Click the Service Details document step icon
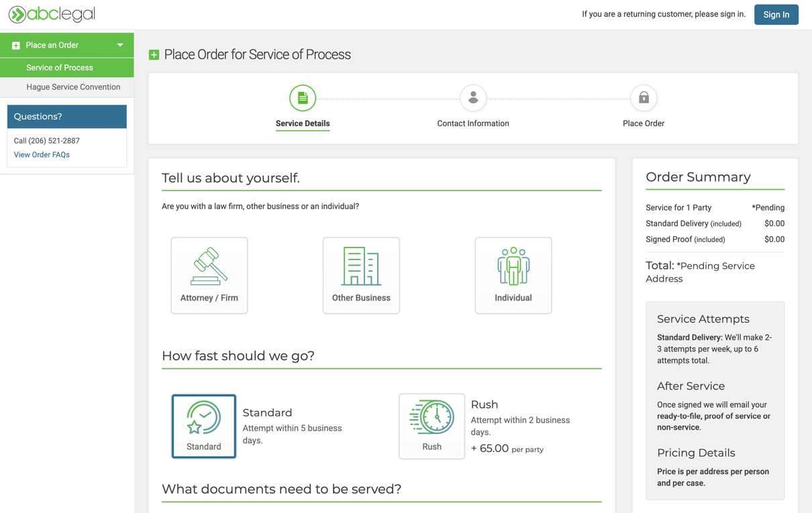The image size is (812, 513). [303, 99]
